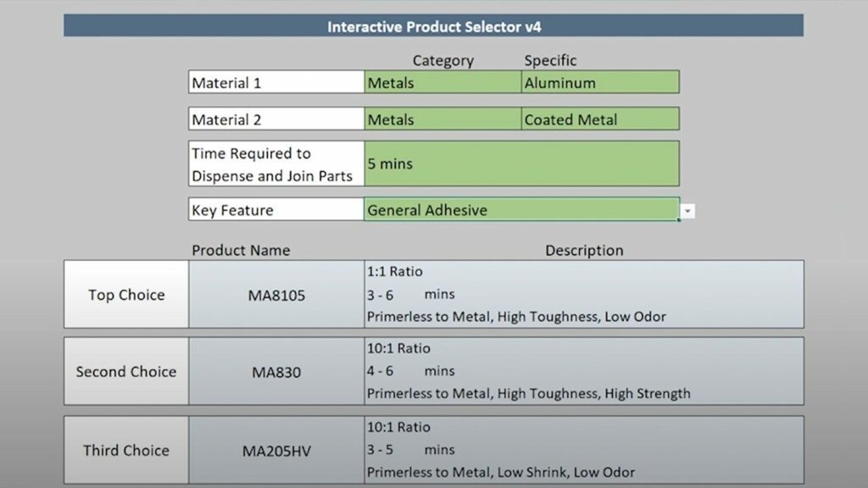Select the Key Feature label cell
The width and height of the screenshot is (868, 488).
click(x=275, y=209)
